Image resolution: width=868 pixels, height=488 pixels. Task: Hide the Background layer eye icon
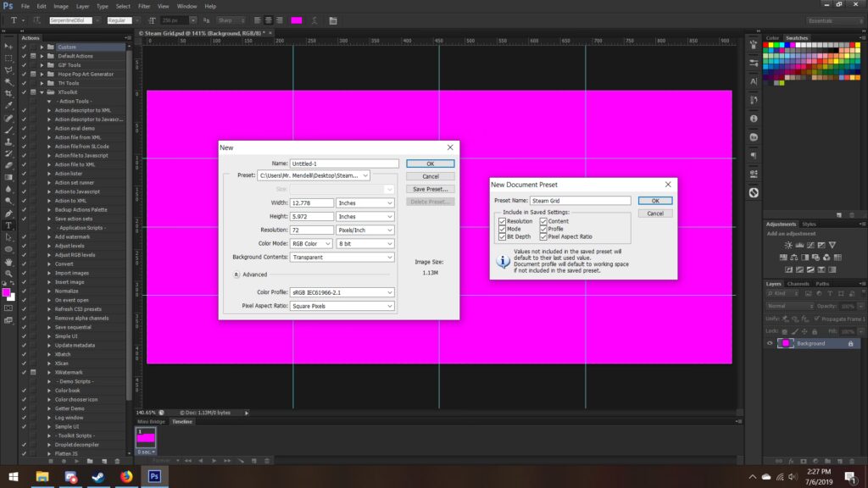pyautogui.click(x=771, y=344)
